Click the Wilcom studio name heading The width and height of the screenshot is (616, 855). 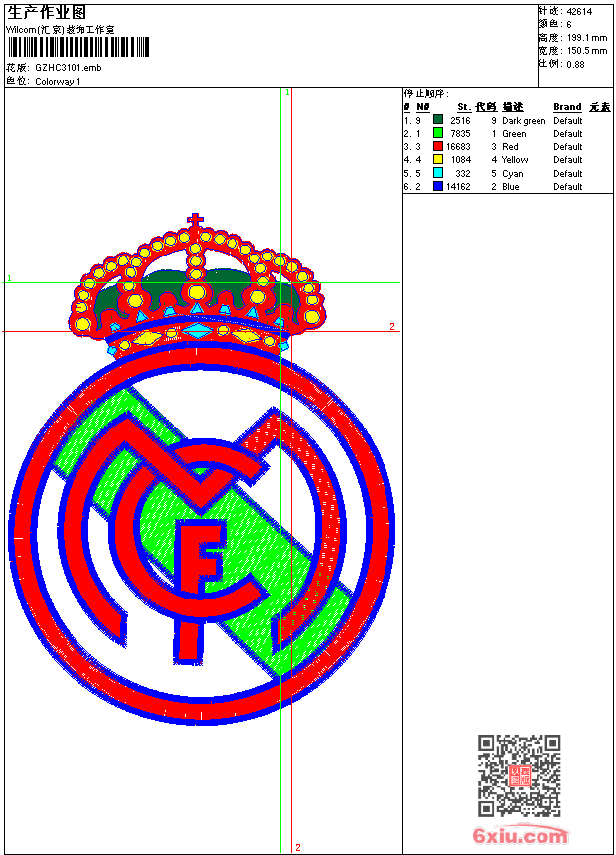coord(61,30)
